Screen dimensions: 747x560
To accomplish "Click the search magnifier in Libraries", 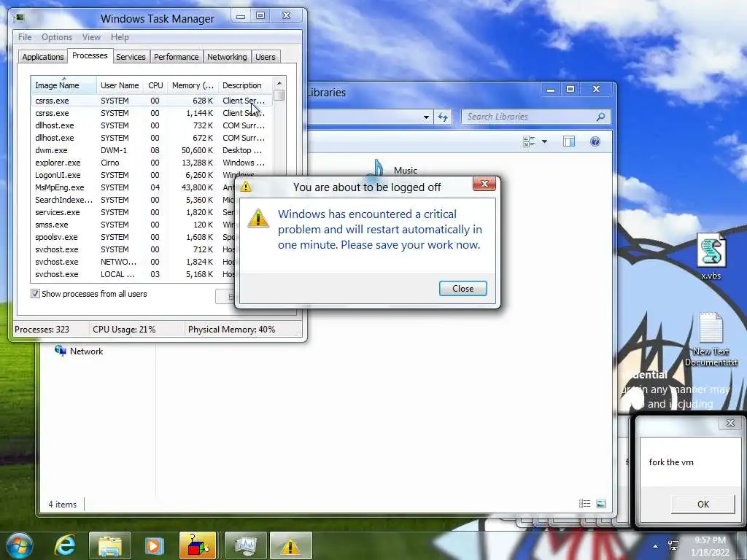I will [x=601, y=117].
